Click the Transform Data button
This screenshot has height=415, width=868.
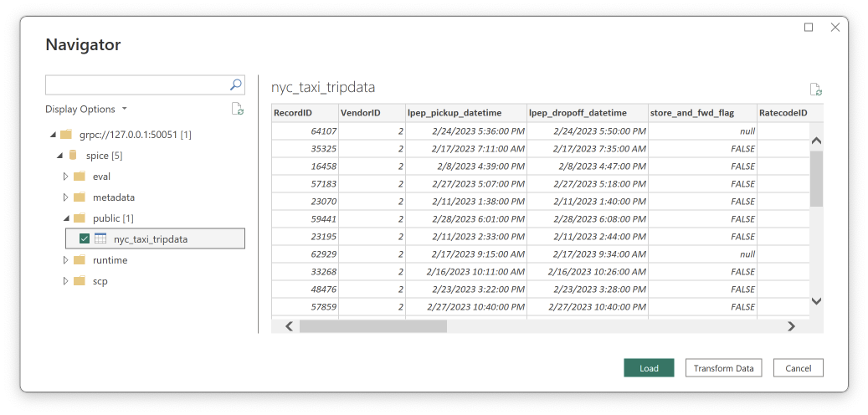[x=723, y=368]
